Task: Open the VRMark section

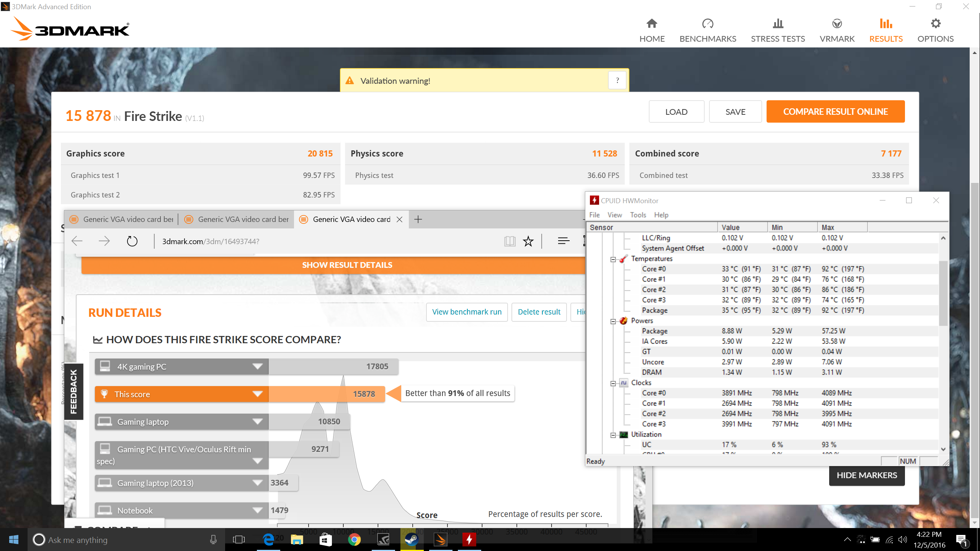Action: [x=837, y=31]
